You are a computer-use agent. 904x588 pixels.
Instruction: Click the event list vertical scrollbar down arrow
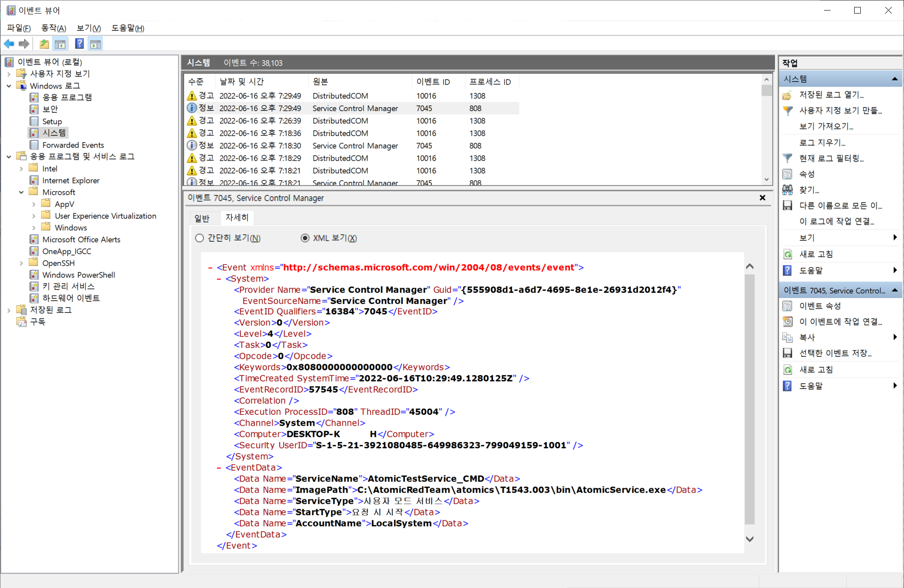pyautogui.click(x=766, y=179)
